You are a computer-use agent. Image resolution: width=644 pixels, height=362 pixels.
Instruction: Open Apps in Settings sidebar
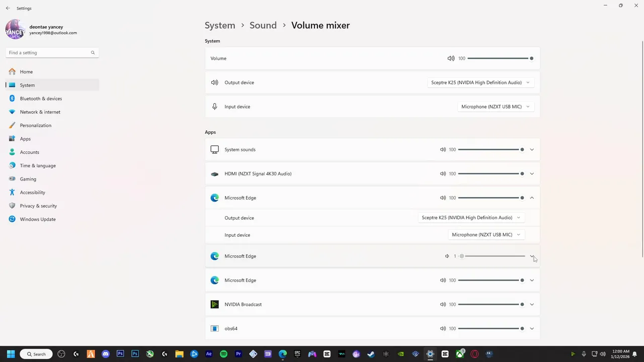[x=52, y=139]
